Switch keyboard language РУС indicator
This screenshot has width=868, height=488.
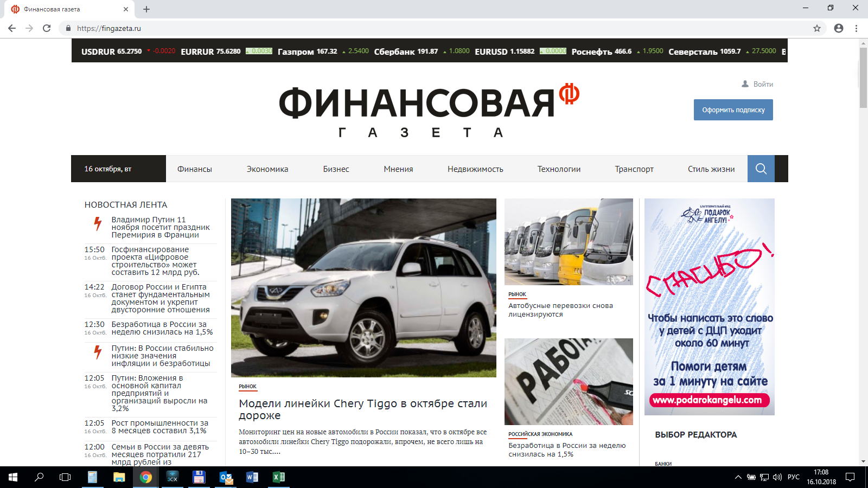pyautogui.click(x=793, y=477)
